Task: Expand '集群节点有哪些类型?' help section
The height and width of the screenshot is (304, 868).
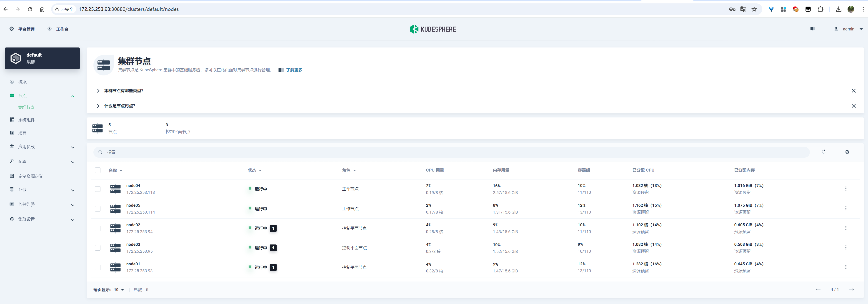Action: pos(123,91)
